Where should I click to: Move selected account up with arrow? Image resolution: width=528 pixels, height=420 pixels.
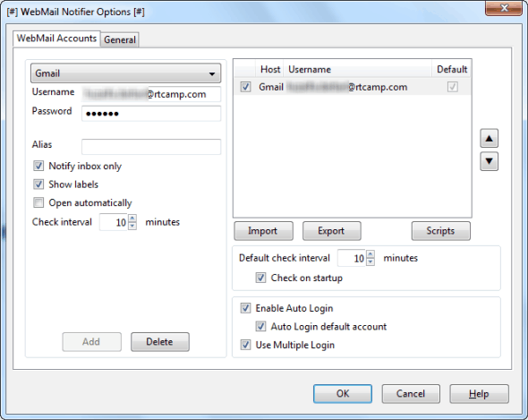(489, 138)
